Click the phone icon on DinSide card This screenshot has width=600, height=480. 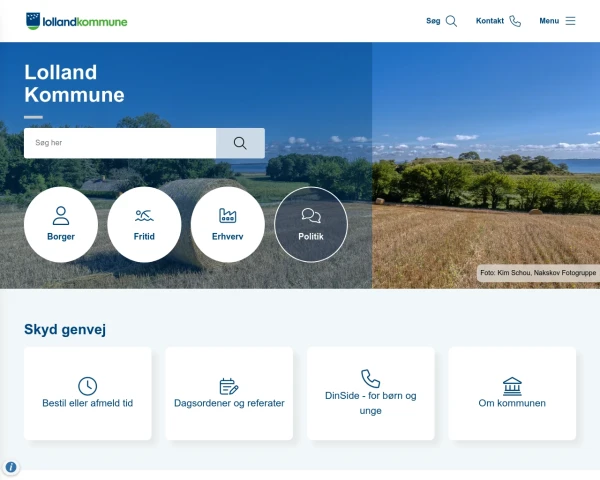coord(370,379)
